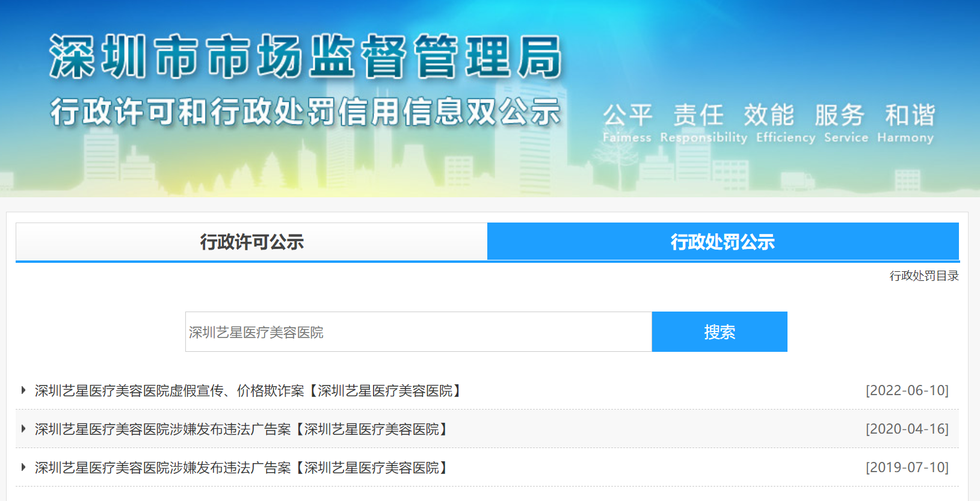Click the blue 搜索 button
The height and width of the screenshot is (501, 980).
[720, 331]
